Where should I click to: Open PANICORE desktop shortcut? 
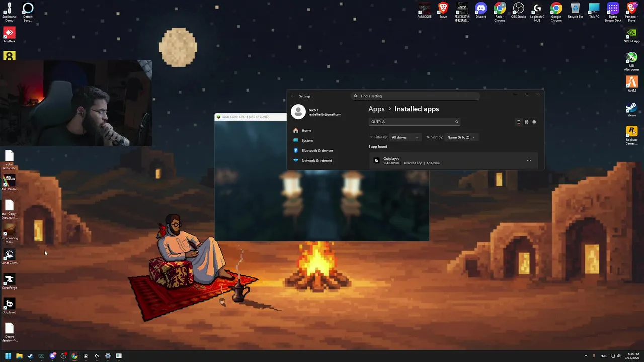point(424,10)
